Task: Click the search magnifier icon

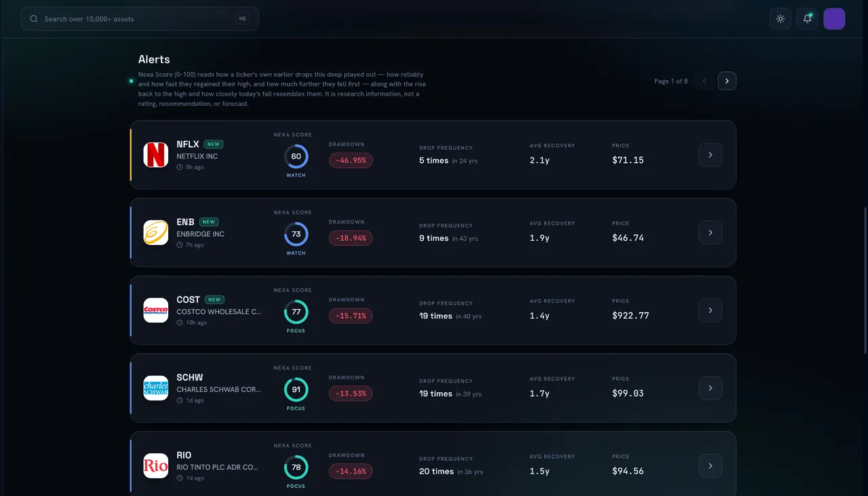Action: coord(34,19)
